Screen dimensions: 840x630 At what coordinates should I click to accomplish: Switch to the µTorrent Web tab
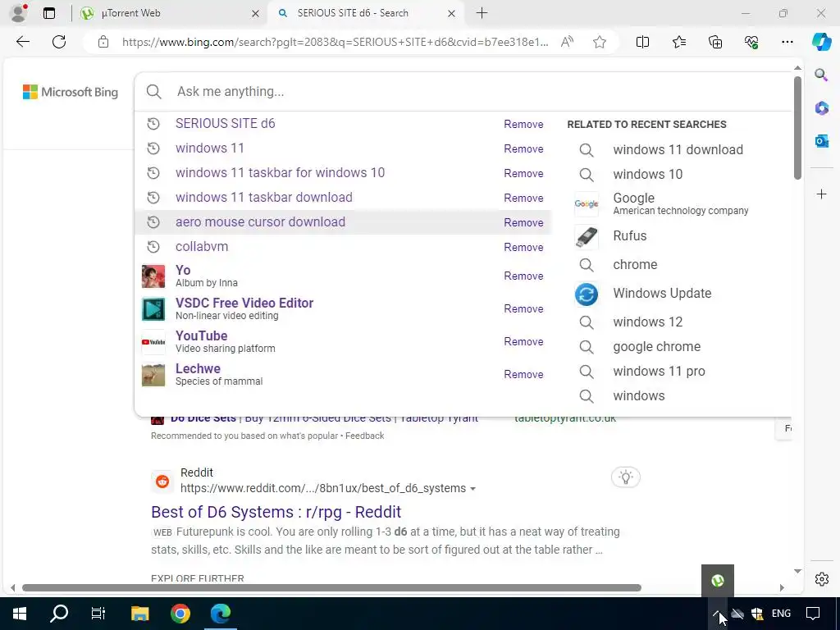coord(169,13)
